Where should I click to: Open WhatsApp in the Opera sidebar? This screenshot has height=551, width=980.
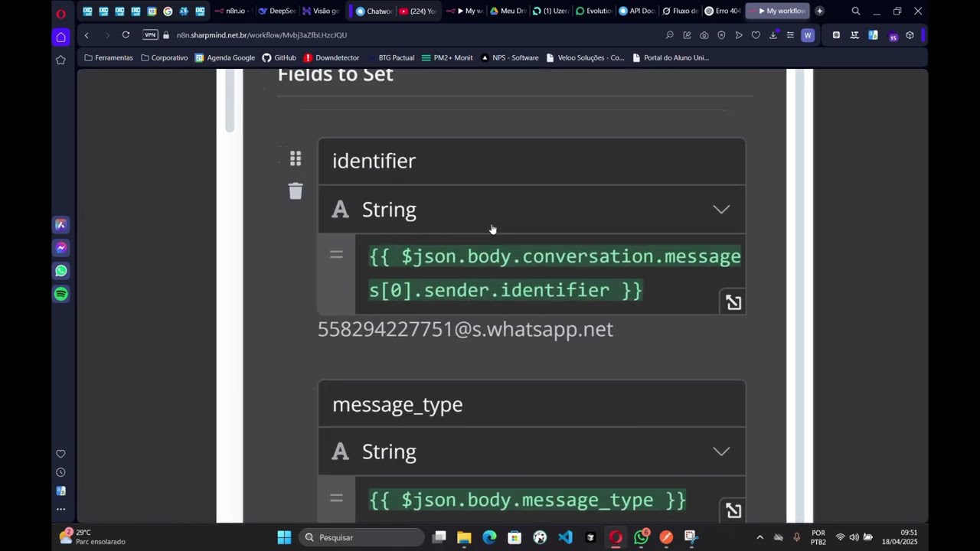pyautogui.click(x=60, y=271)
